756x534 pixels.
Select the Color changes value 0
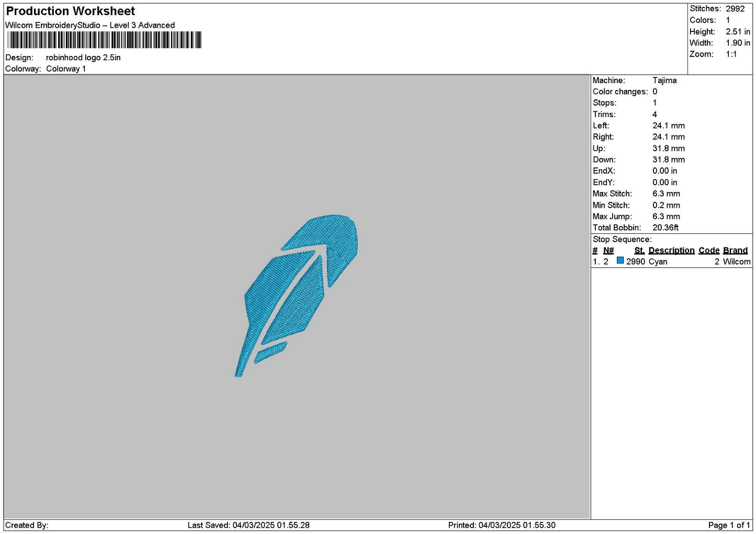click(x=655, y=92)
